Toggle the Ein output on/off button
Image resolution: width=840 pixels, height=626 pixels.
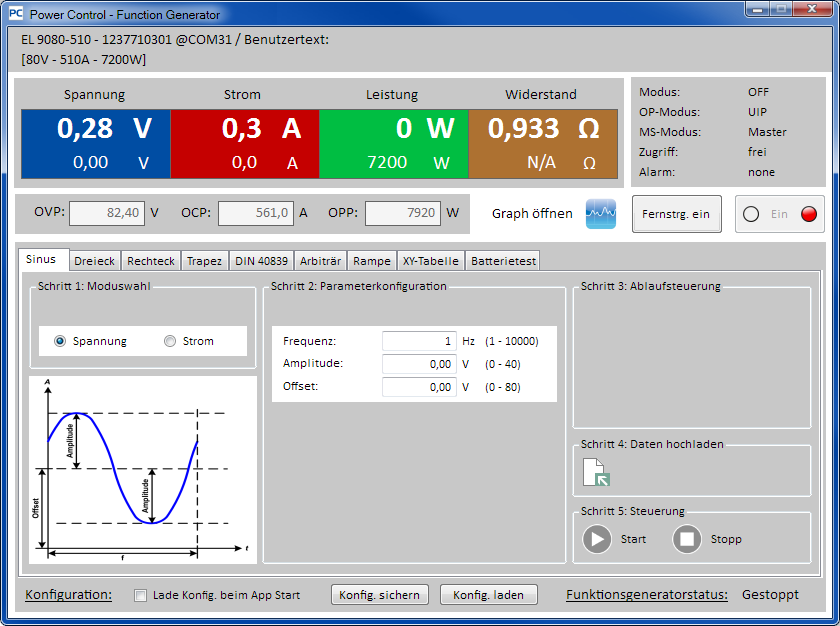click(780, 214)
